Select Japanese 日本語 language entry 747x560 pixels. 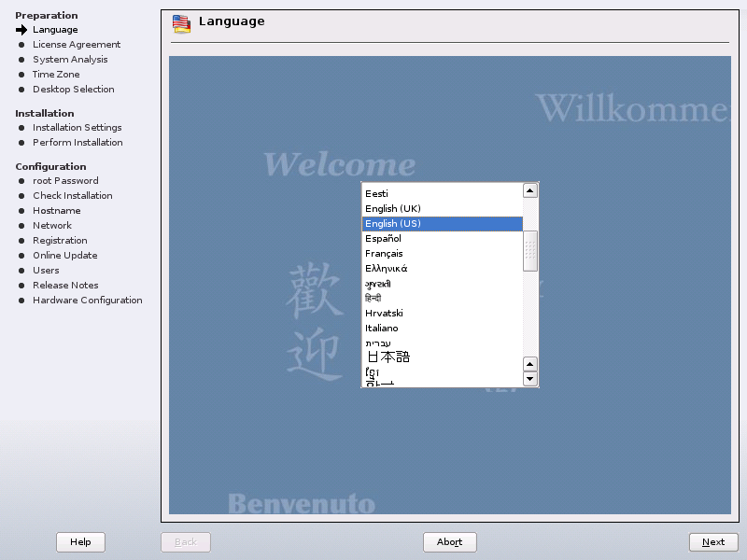(x=442, y=357)
